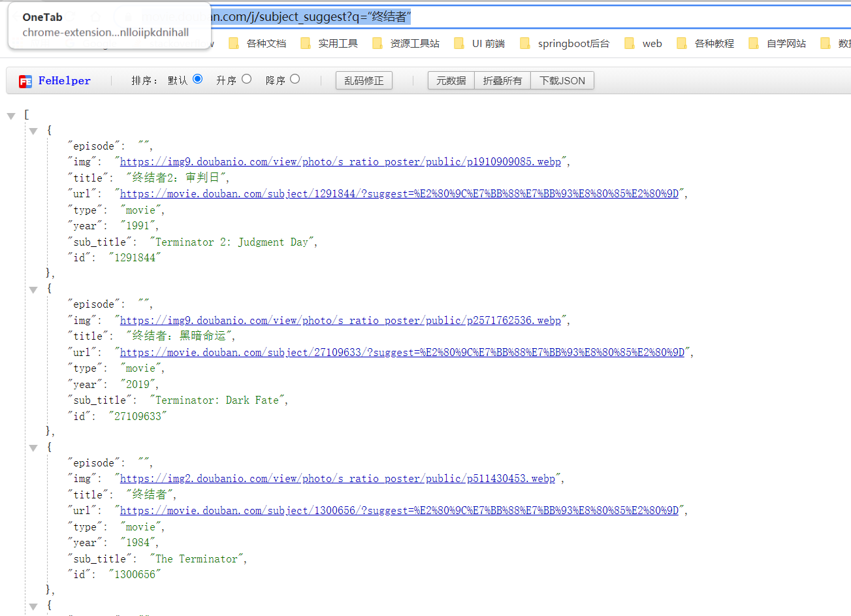
Task: Open the 各种文档 bookmark folder
Action: 258,44
